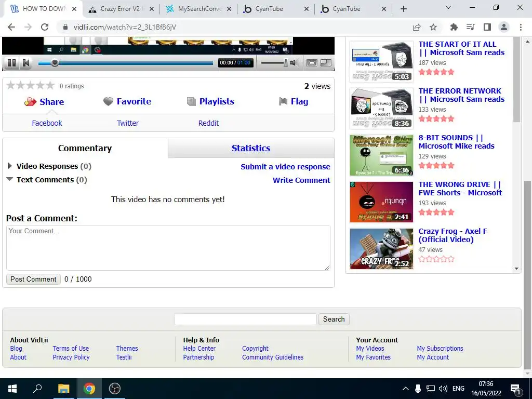
Task: Switch to the Statistics tab
Action: click(251, 148)
